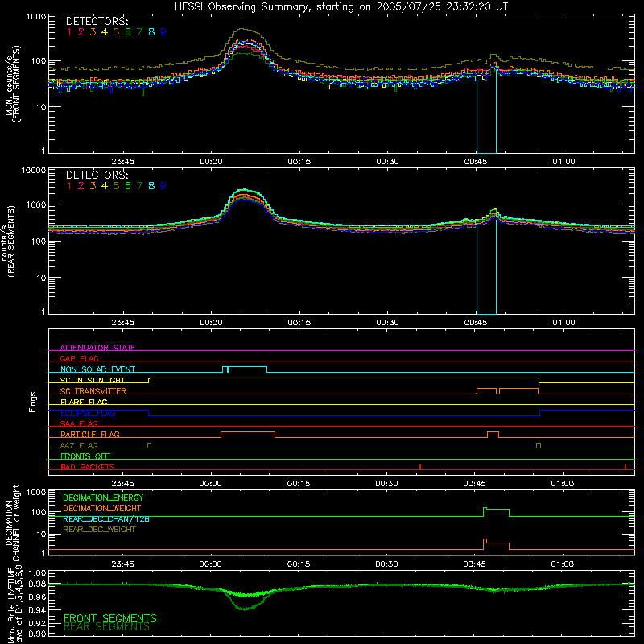Pick orange detector 3 in rear segments legend

point(93,186)
